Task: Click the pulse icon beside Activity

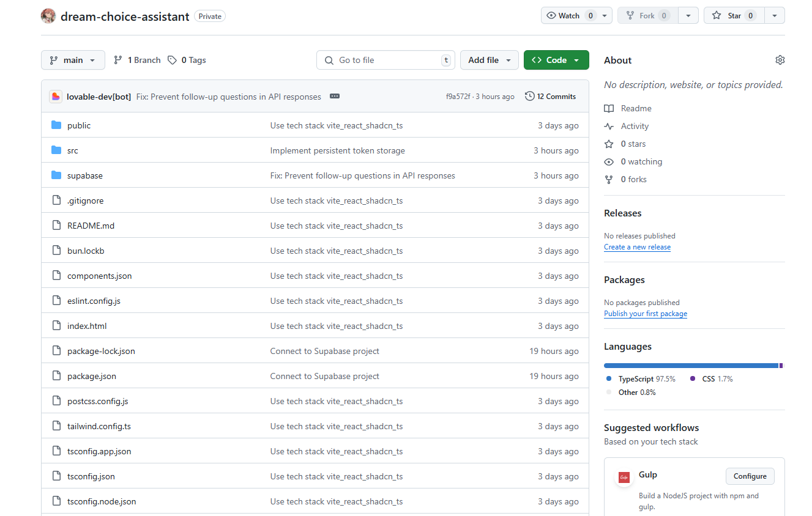Action: pyautogui.click(x=609, y=126)
